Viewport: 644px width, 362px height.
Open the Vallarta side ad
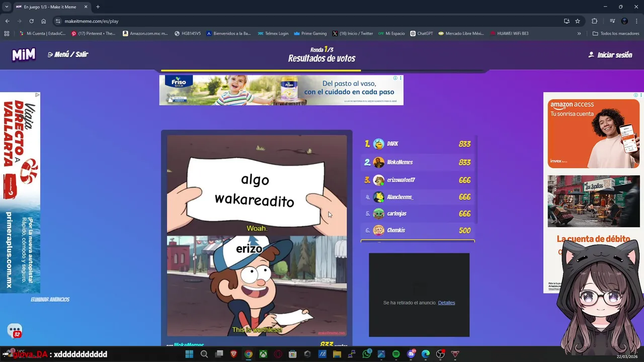pos(20,193)
